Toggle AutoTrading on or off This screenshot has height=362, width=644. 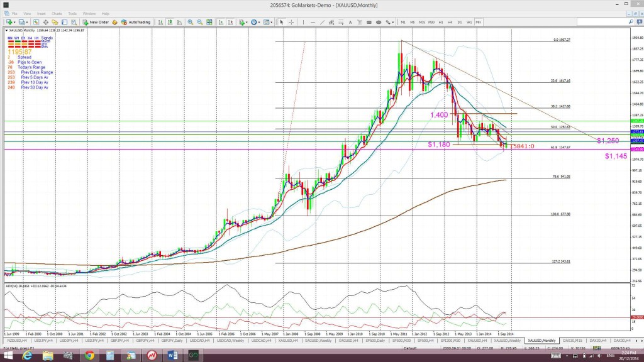pos(136,22)
